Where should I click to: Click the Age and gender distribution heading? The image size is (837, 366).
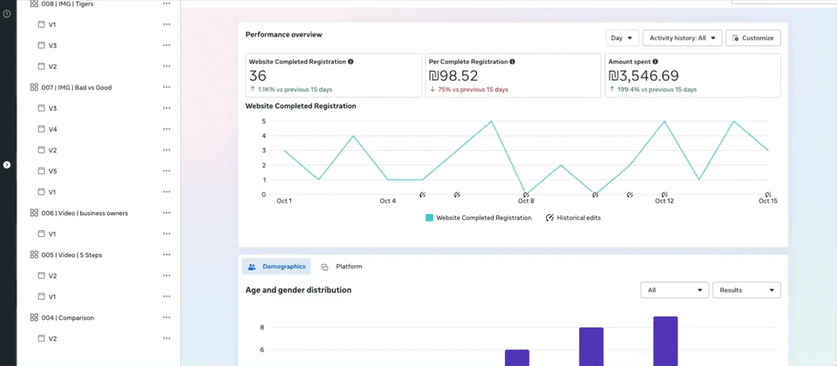pos(298,290)
